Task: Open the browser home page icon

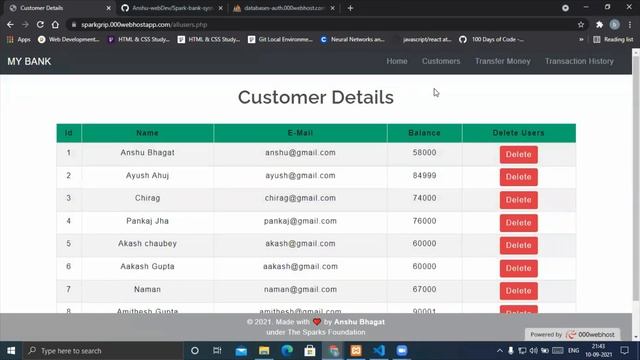Action: [55, 24]
